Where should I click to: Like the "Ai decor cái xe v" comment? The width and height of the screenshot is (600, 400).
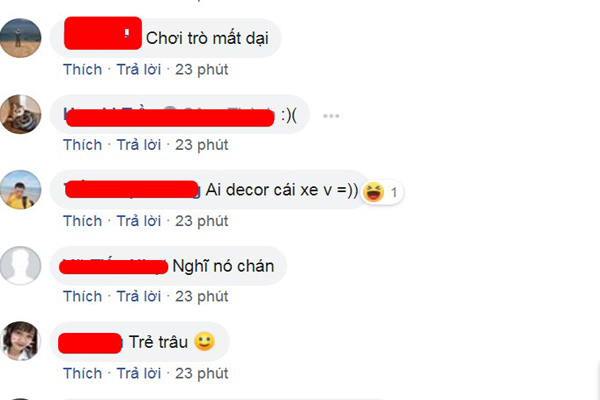pyautogui.click(x=83, y=221)
